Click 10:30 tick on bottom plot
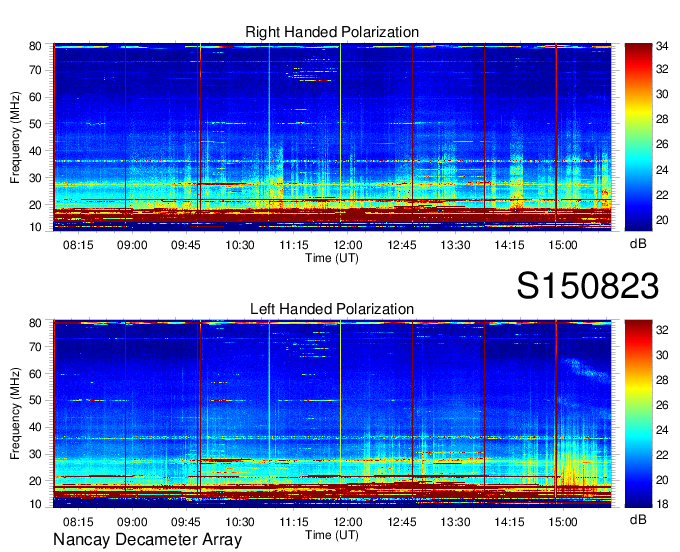Image resolution: width=680 pixels, height=552 pixels. 240,522
